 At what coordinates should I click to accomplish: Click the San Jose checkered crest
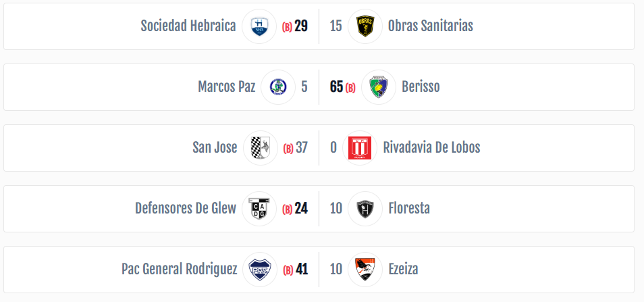(x=261, y=148)
